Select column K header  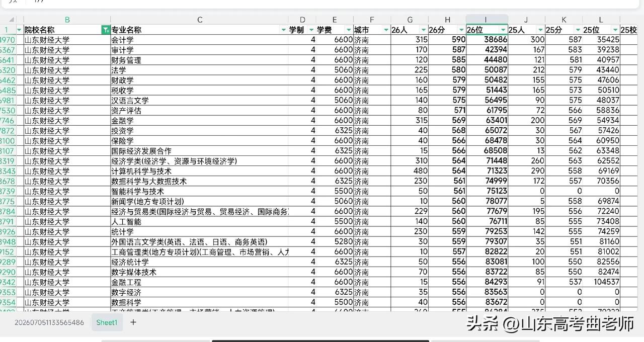point(564,20)
